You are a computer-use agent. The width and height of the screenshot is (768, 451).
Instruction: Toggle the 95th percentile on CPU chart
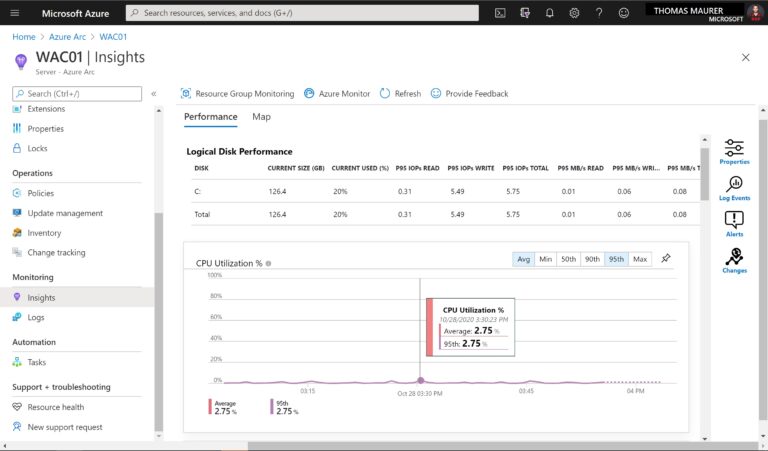coord(616,259)
